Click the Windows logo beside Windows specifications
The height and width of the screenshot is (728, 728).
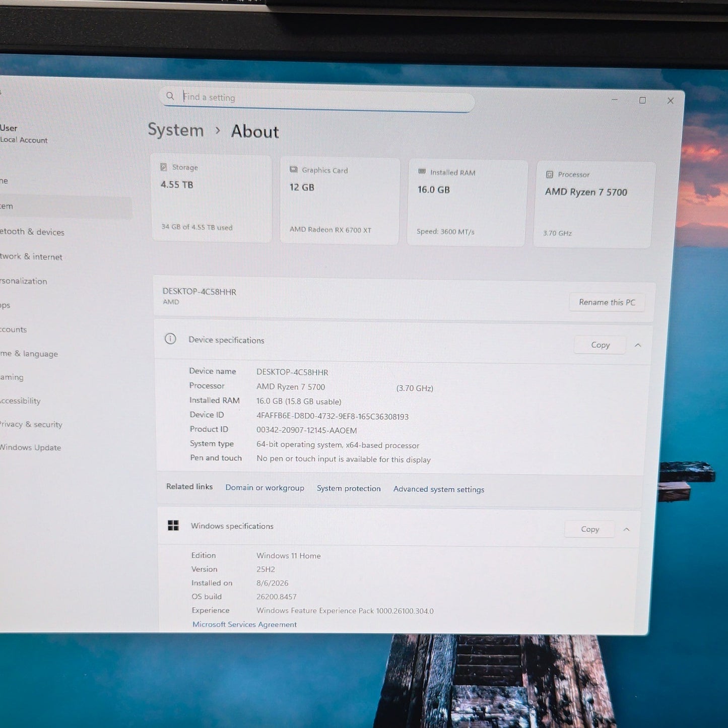pos(173,525)
